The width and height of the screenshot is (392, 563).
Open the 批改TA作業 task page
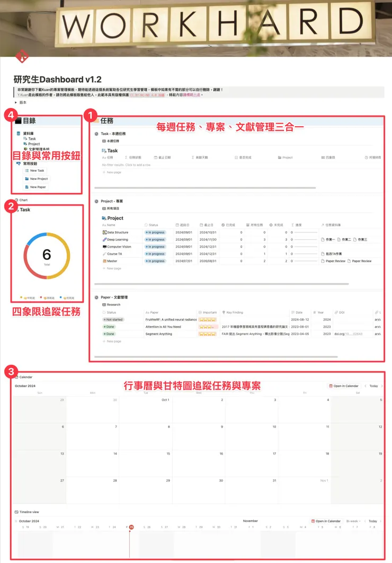pyautogui.click(x=332, y=254)
